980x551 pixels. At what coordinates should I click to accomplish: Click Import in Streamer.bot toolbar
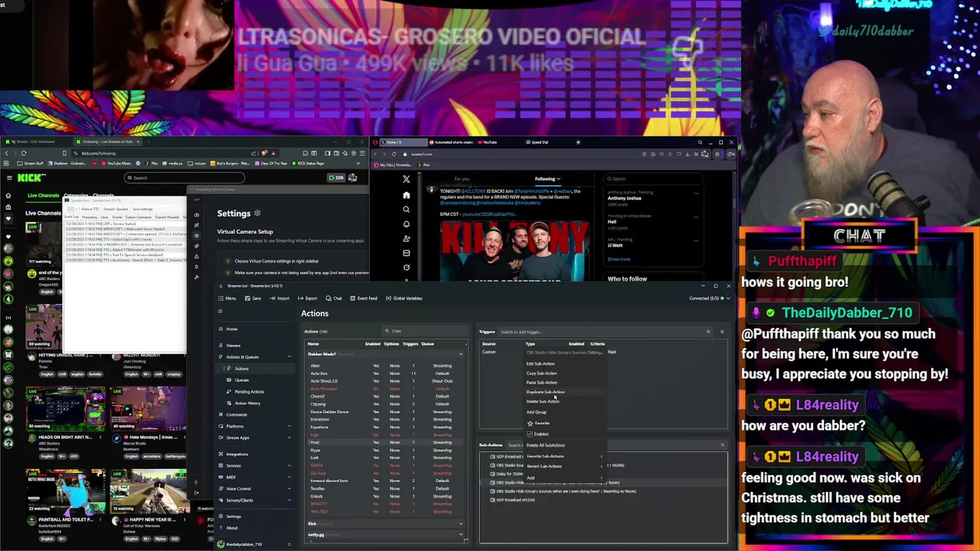point(279,298)
